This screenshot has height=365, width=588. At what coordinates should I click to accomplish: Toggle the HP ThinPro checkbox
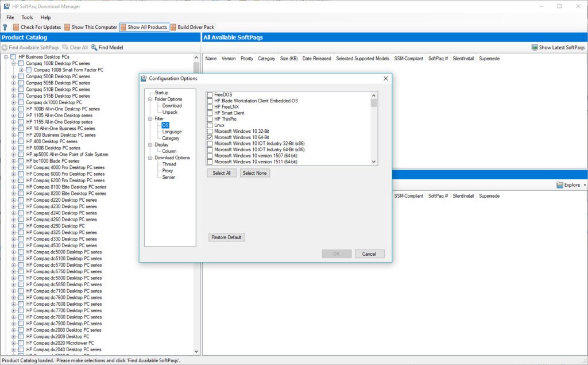coord(210,119)
